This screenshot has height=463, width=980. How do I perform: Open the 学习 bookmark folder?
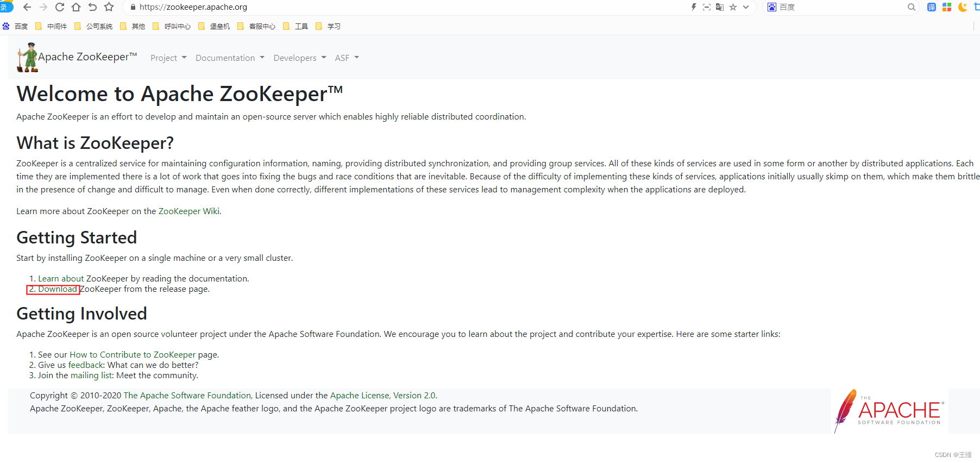[328, 26]
